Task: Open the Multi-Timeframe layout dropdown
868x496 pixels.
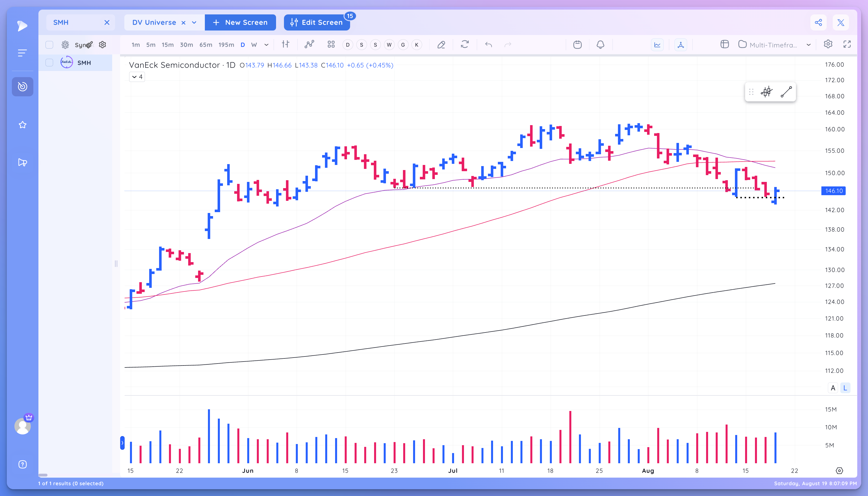Action: point(774,45)
